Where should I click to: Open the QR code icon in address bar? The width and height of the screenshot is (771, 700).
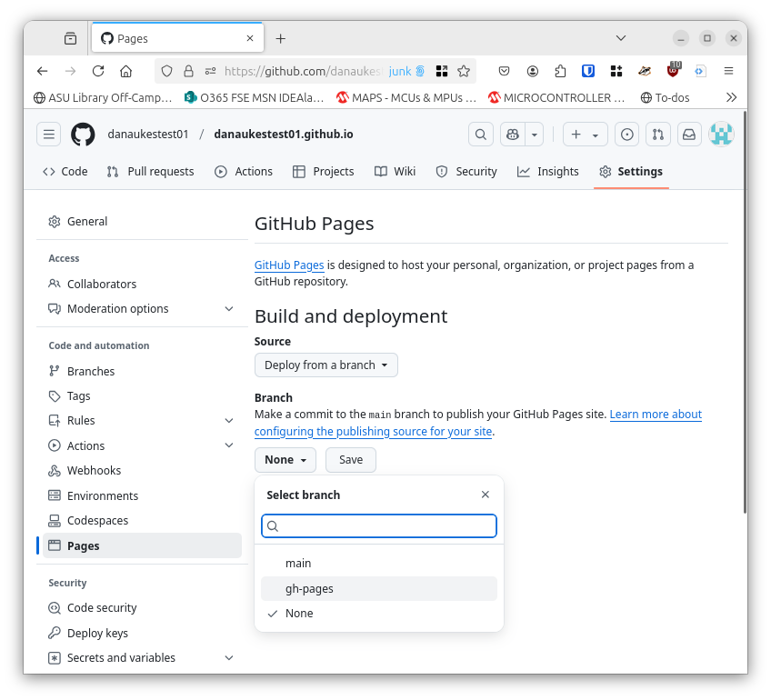442,71
